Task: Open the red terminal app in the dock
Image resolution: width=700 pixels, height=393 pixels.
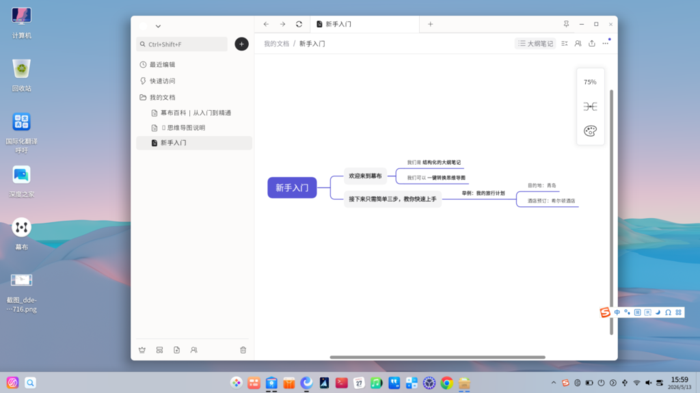Action: (342, 383)
